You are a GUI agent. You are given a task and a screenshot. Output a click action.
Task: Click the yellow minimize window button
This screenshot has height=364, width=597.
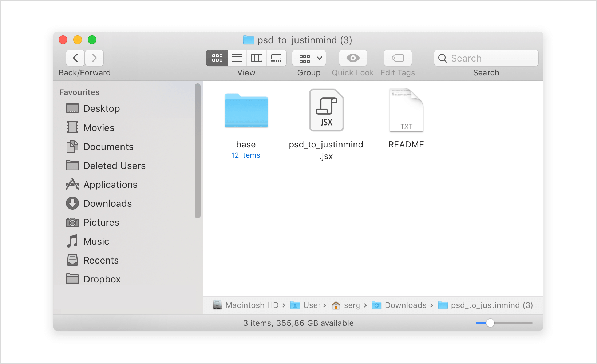tap(78, 40)
